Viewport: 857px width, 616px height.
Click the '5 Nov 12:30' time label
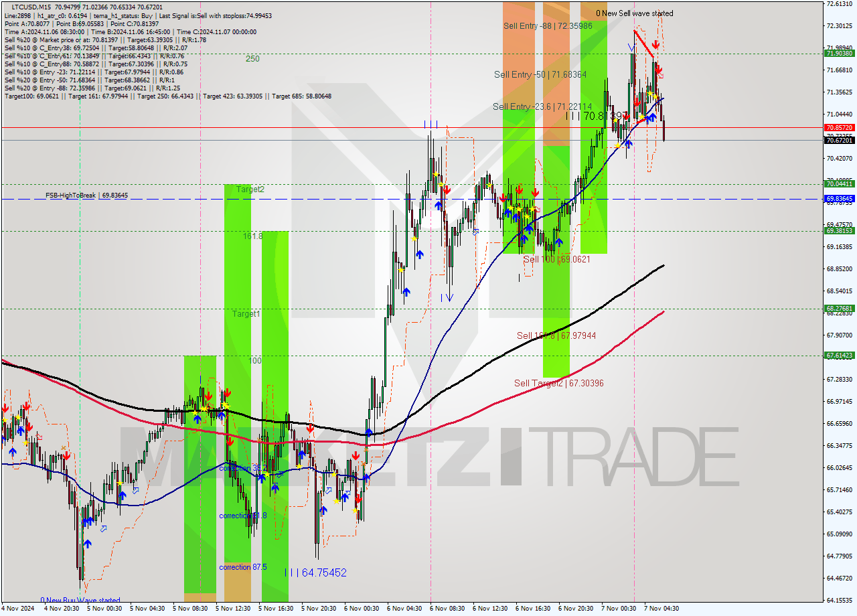233,609
